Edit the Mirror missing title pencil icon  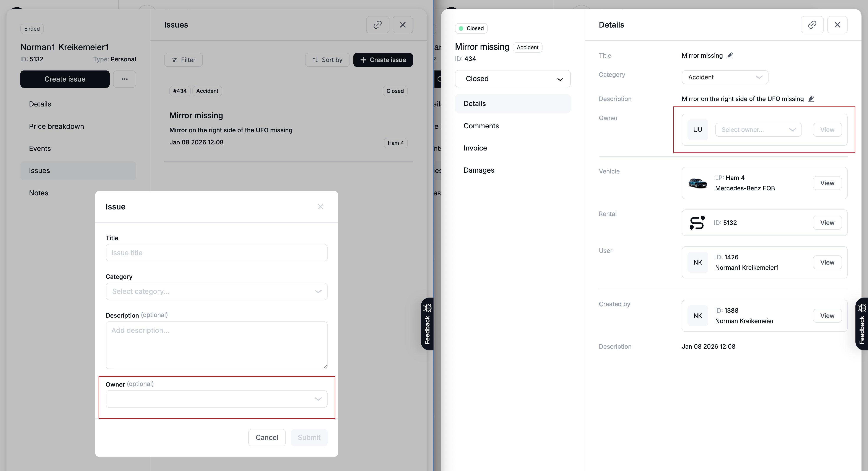click(x=730, y=56)
